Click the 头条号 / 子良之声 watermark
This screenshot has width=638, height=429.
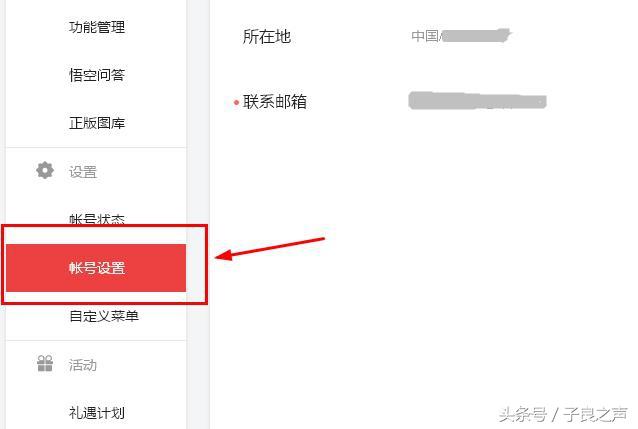pyautogui.click(x=563, y=414)
